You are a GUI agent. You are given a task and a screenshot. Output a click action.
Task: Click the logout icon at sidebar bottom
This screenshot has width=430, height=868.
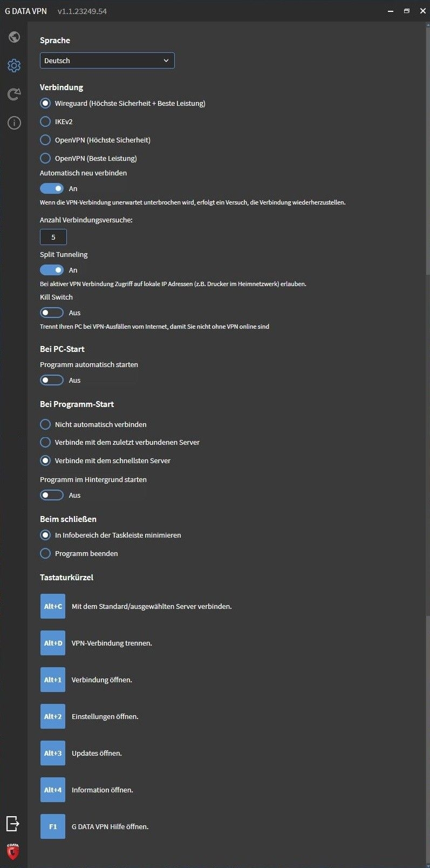click(x=13, y=823)
